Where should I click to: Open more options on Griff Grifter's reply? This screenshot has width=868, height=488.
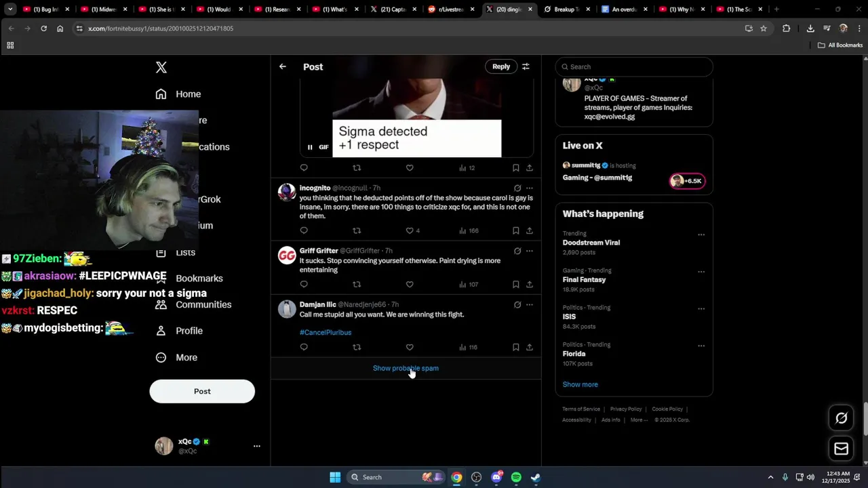(530, 251)
